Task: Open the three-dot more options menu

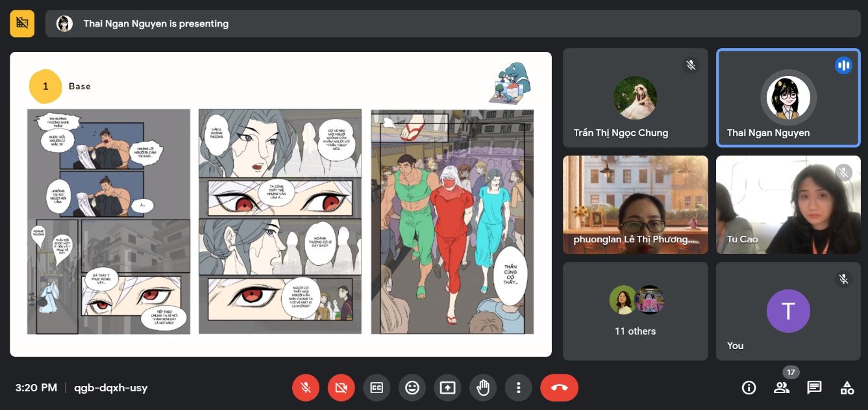Action: point(518,388)
